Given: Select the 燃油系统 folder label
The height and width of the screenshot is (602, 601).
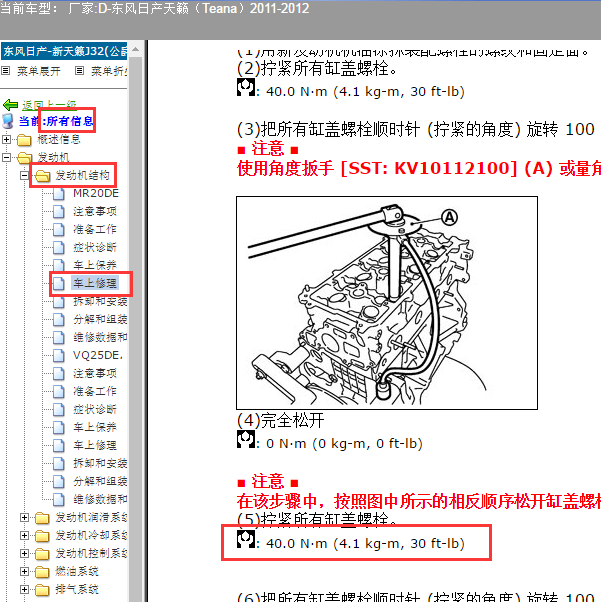Looking at the screenshot, I should pos(77,571).
